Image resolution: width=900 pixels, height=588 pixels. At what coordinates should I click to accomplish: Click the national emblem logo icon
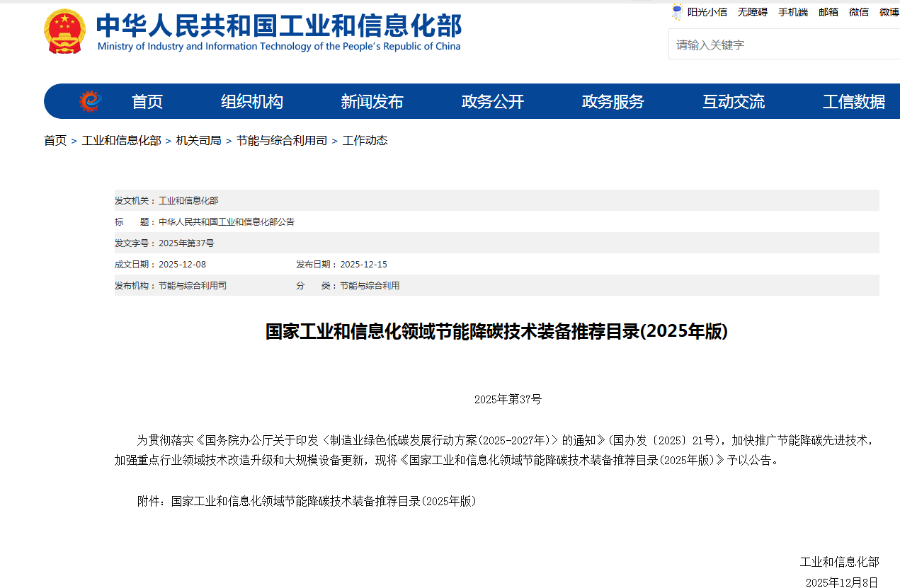click(x=65, y=31)
